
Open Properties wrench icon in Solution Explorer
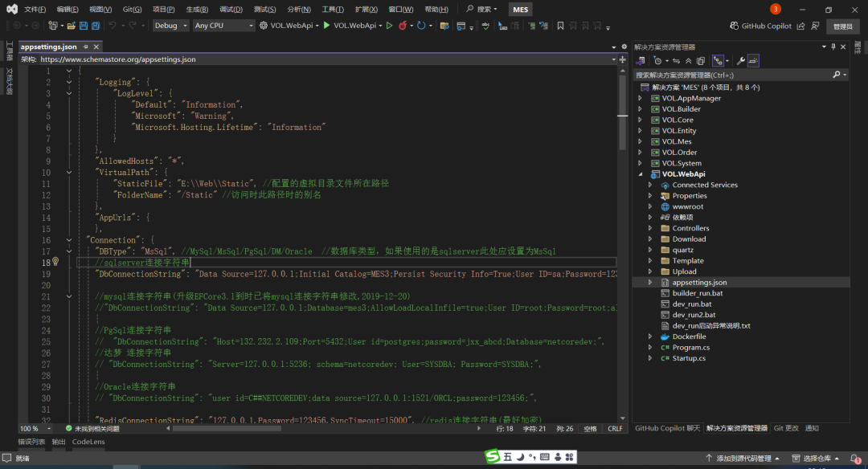[740, 61]
